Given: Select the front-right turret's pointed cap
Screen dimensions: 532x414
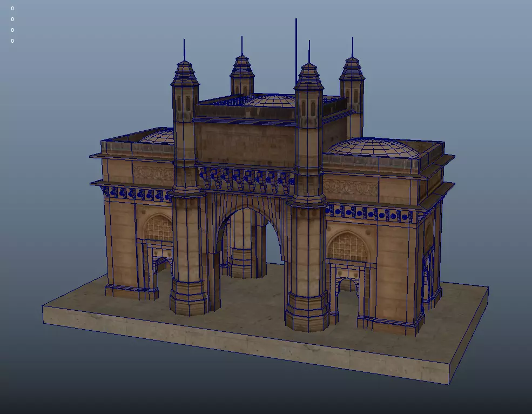Looking at the screenshot, I should [x=309, y=76].
